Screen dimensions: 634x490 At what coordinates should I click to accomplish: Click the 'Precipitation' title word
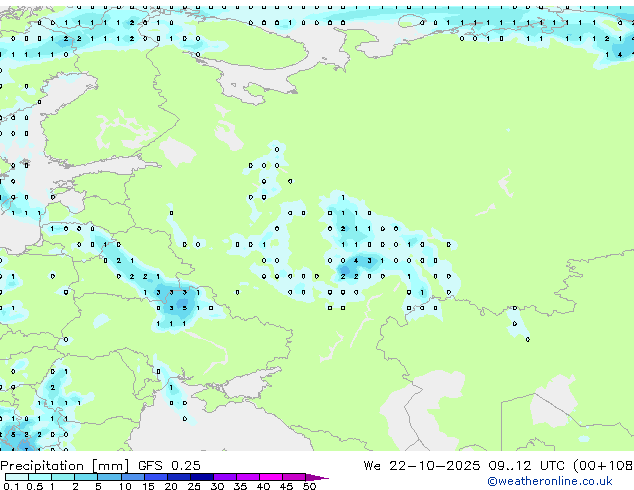coord(42,466)
